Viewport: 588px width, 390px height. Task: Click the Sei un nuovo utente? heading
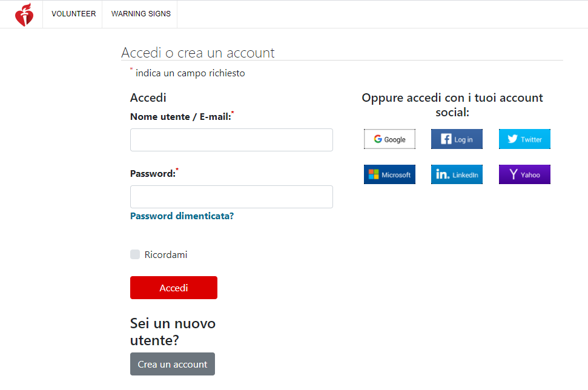173,332
